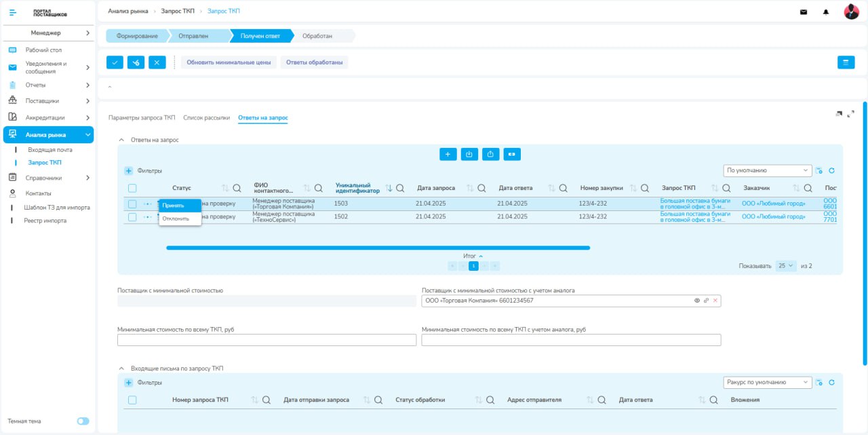
Task: Click the Обновить минимальные цены button
Action: tap(229, 62)
